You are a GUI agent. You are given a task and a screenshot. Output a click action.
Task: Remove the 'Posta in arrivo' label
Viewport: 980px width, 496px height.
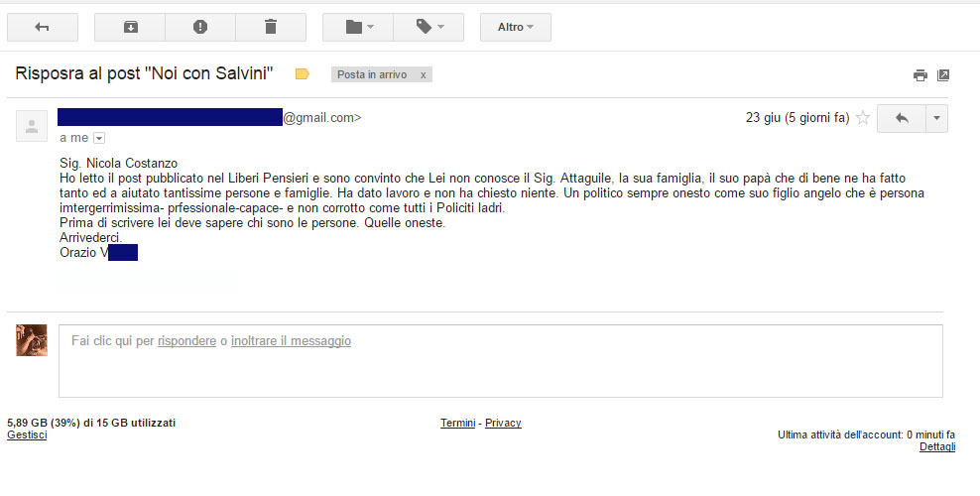(x=424, y=75)
